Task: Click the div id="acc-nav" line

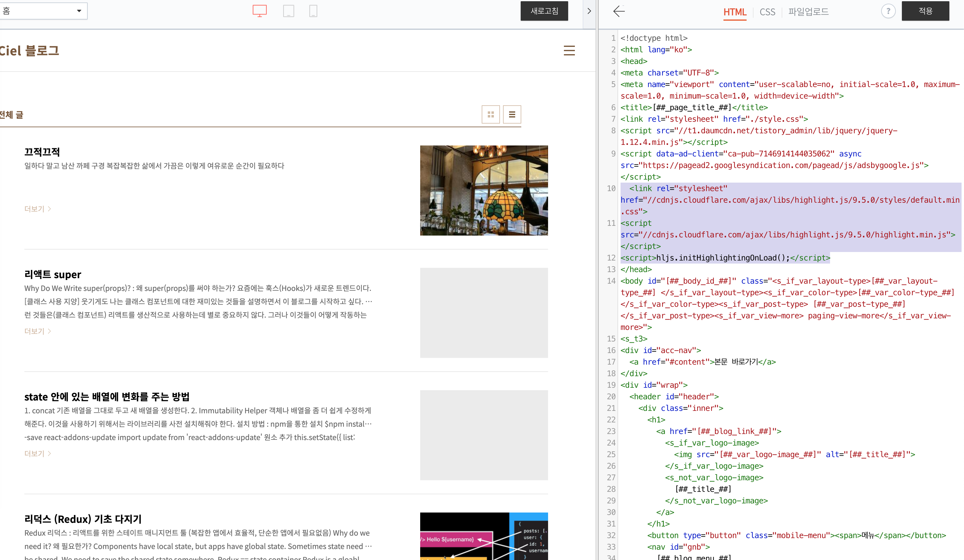Action: pos(661,350)
